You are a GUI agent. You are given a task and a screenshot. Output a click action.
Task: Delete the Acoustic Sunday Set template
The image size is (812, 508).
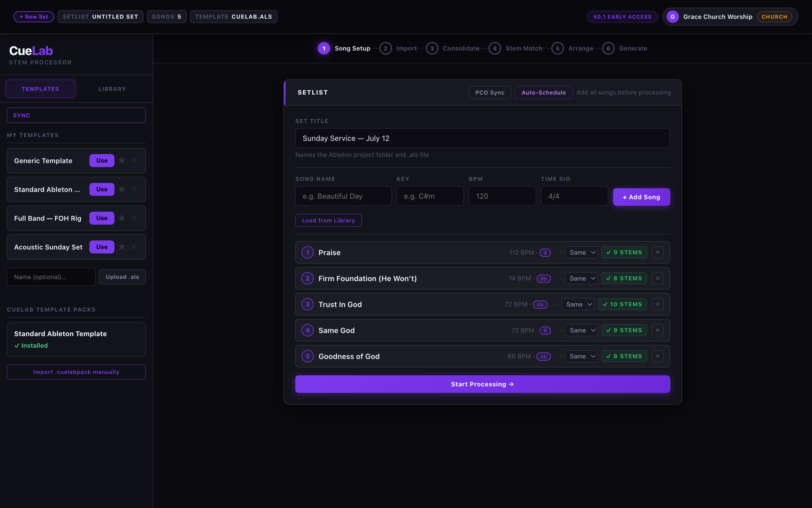click(x=134, y=247)
